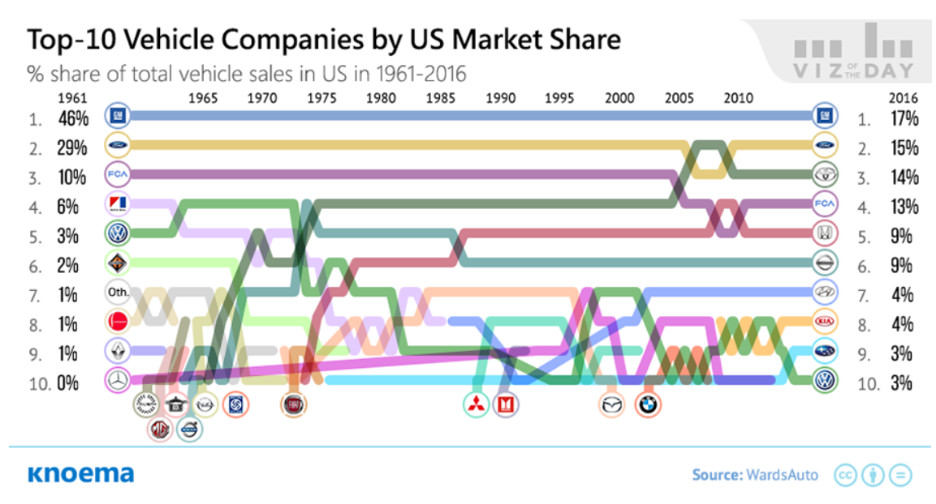Click the Source: WardsAuto text
The height and width of the screenshot is (504, 936).
(x=755, y=475)
